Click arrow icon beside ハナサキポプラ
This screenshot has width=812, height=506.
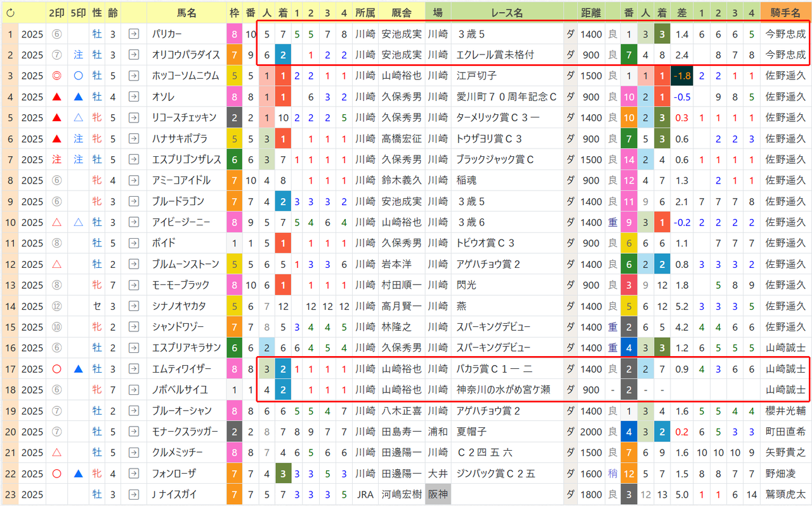pos(134,139)
